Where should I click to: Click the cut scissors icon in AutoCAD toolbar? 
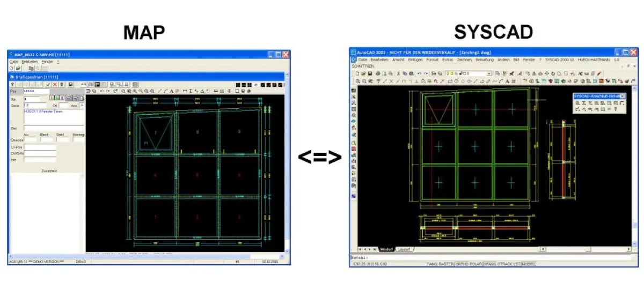398,73
